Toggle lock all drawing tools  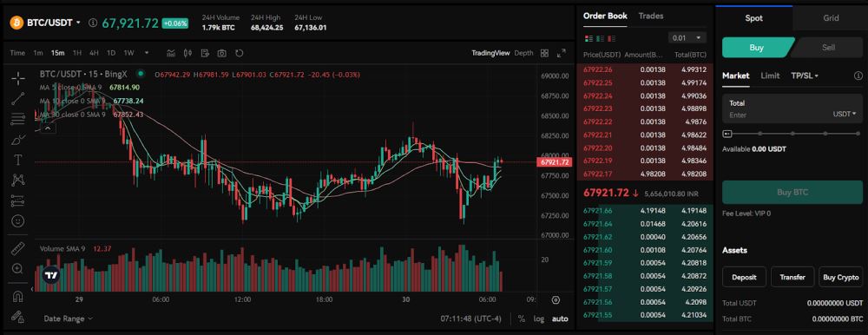tap(17, 317)
